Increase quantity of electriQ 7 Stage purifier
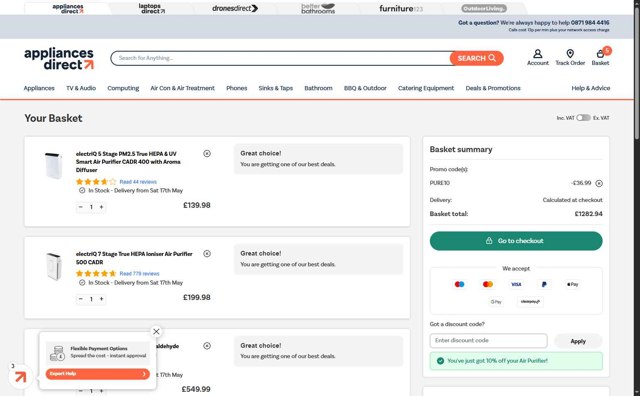 (x=102, y=299)
